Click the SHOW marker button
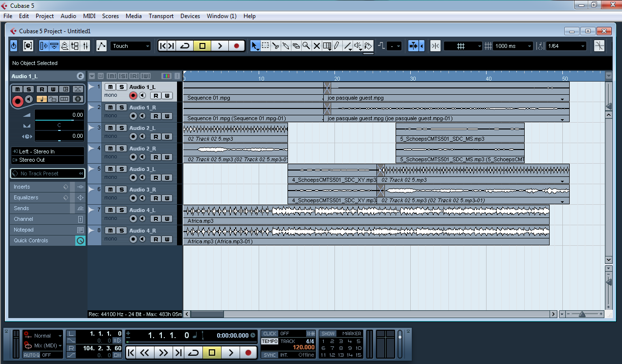The width and height of the screenshot is (622, 364). [328, 334]
